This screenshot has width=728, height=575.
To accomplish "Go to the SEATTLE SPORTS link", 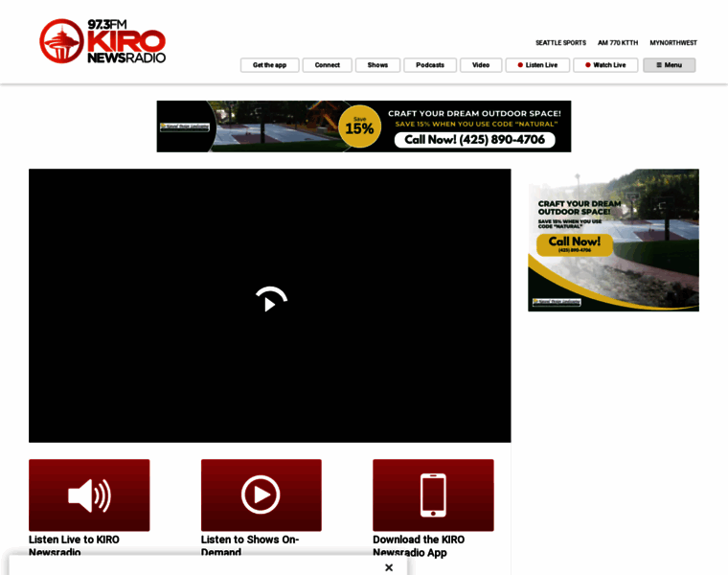I will coord(560,43).
